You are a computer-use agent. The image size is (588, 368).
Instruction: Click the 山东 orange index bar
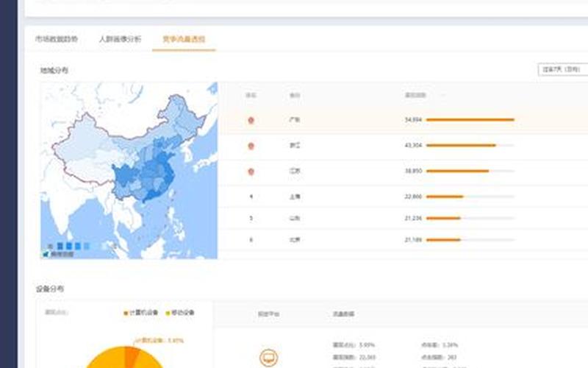(443, 218)
